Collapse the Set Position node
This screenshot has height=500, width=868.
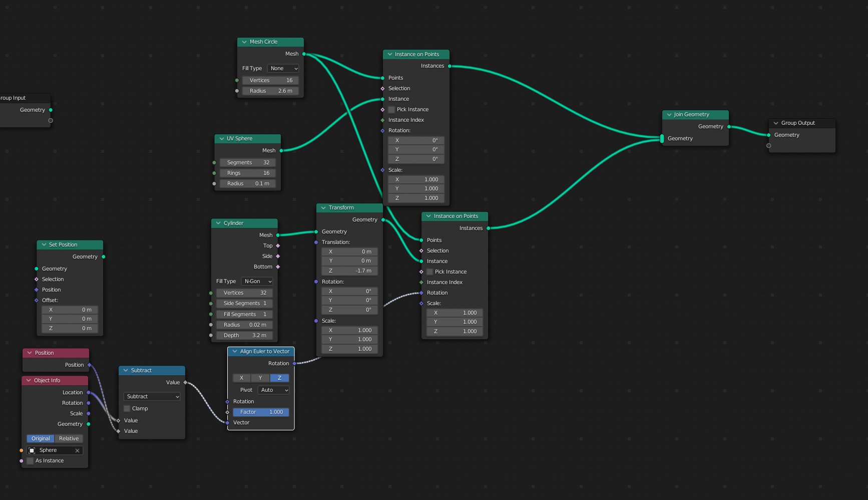[x=44, y=245]
